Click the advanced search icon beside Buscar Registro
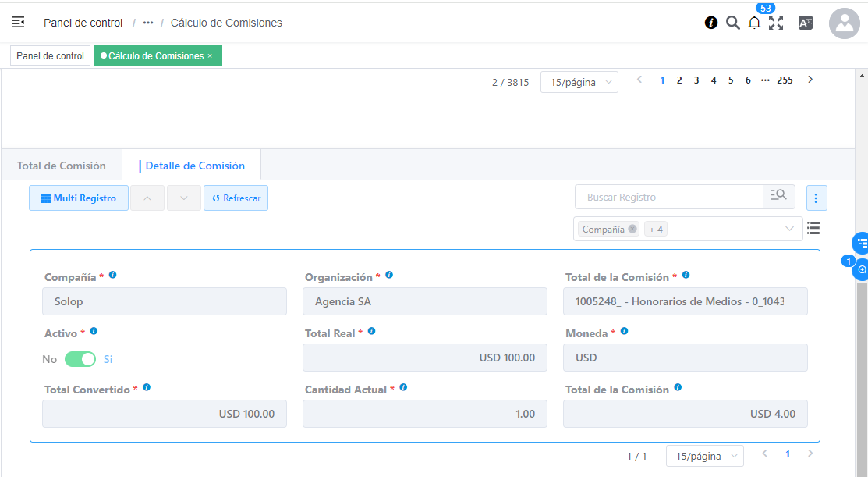 click(778, 196)
